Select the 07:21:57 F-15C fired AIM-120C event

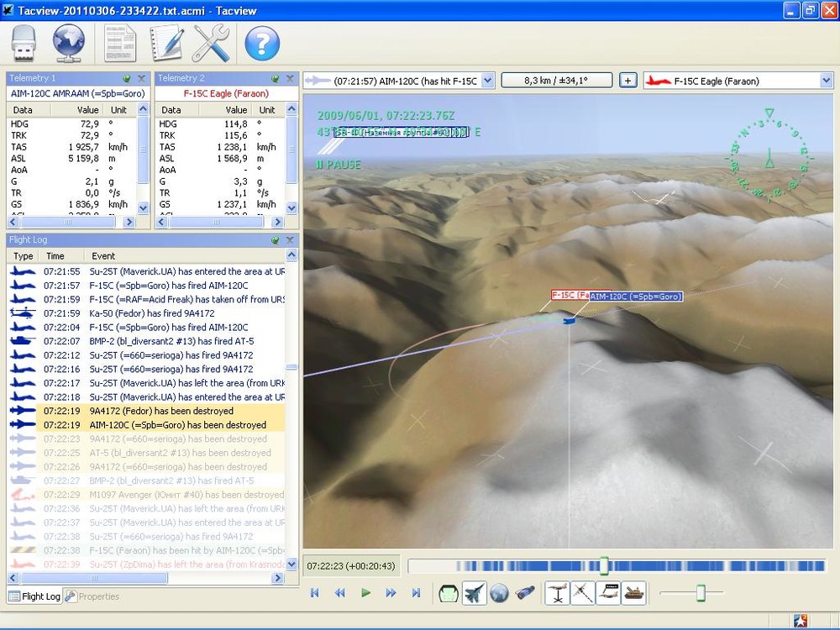click(x=145, y=286)
